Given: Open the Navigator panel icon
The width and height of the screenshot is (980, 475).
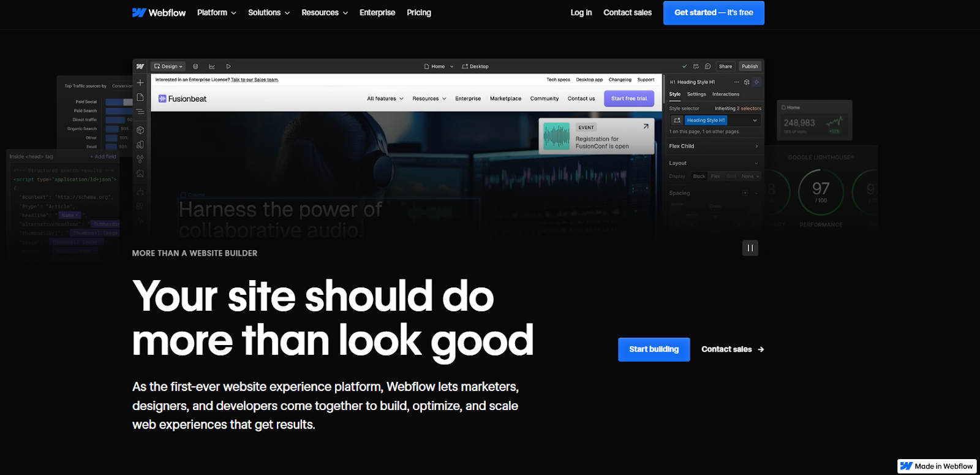Looking at the screenshot, I should [x=140, y=112].
